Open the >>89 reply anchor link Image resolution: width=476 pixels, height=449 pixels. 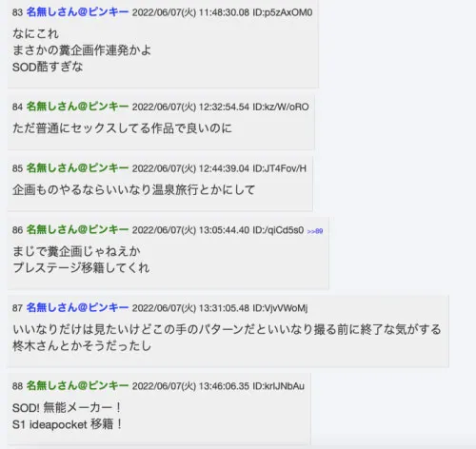pos(315,231)
